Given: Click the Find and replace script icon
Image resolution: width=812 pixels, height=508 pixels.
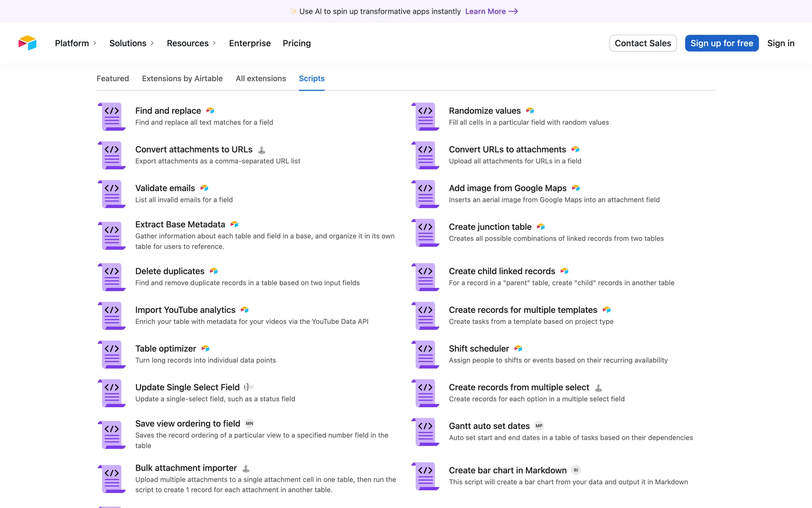Looking at the screenshot, I should [112, 116].
